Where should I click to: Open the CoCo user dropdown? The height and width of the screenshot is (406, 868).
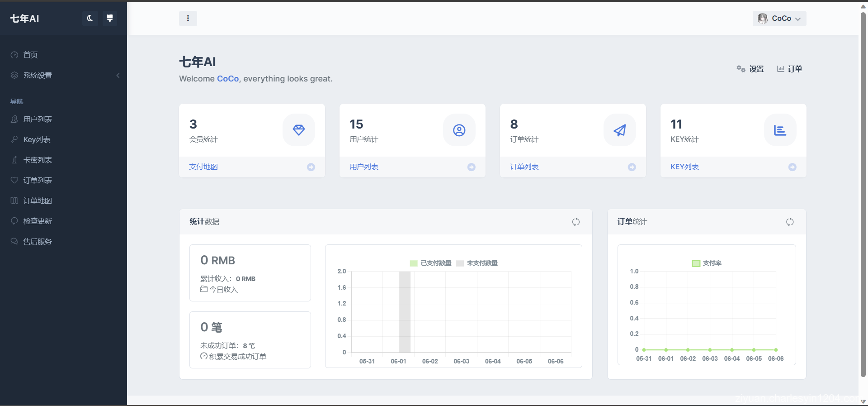click(779, 19)
